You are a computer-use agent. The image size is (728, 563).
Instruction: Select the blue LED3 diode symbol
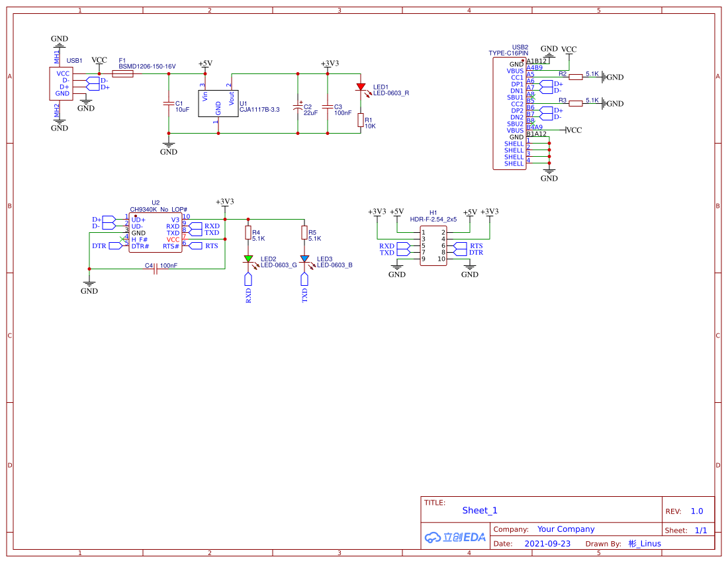304,259
